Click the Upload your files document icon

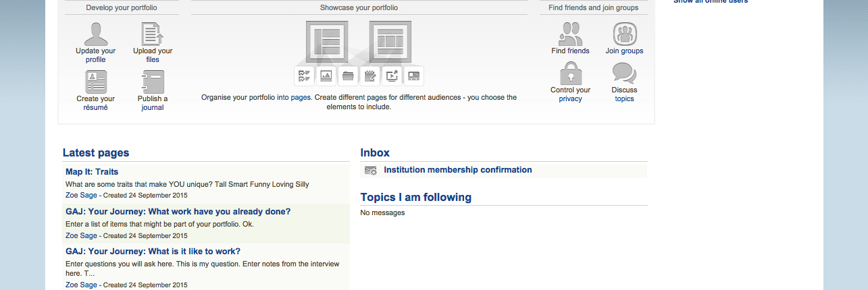[153, 34]
